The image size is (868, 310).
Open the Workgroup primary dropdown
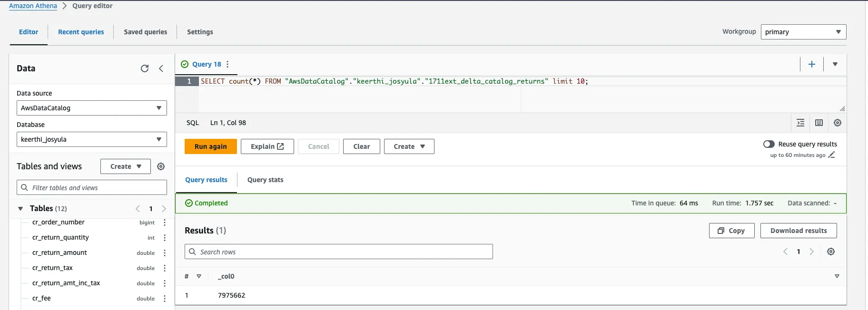[803, 32]
